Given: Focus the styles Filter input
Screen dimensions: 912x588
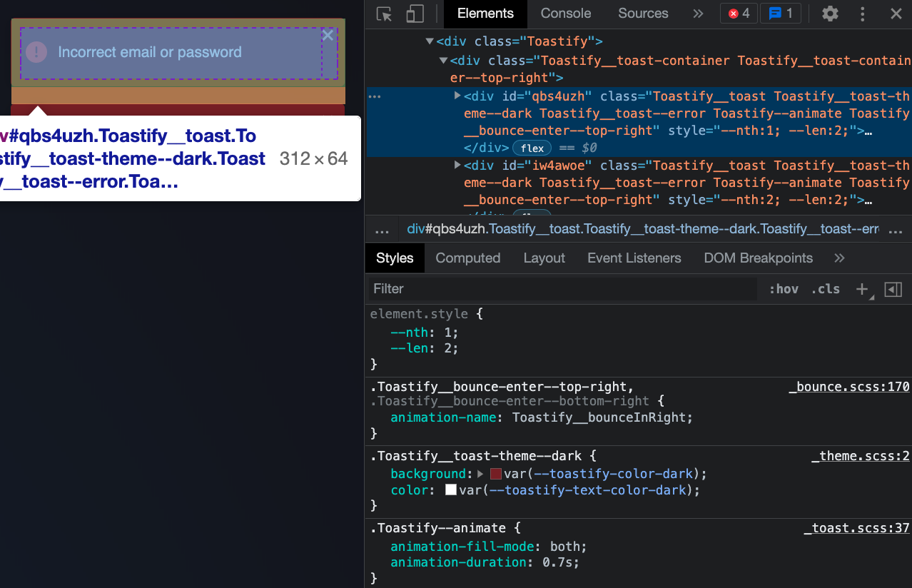Looking at the screenshot, I should (x=562, y=289).
